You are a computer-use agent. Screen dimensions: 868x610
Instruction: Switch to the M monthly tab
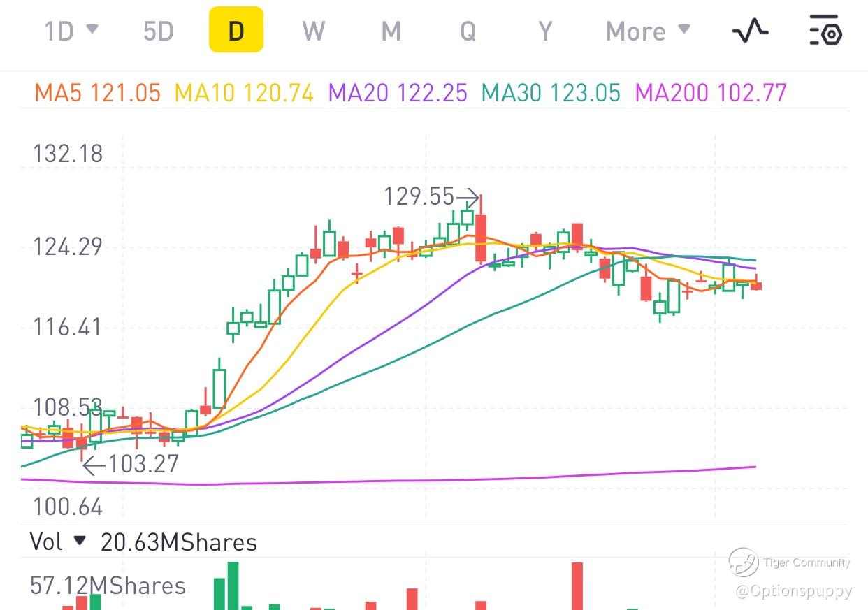pyautogui.click(x=391, y=31)
